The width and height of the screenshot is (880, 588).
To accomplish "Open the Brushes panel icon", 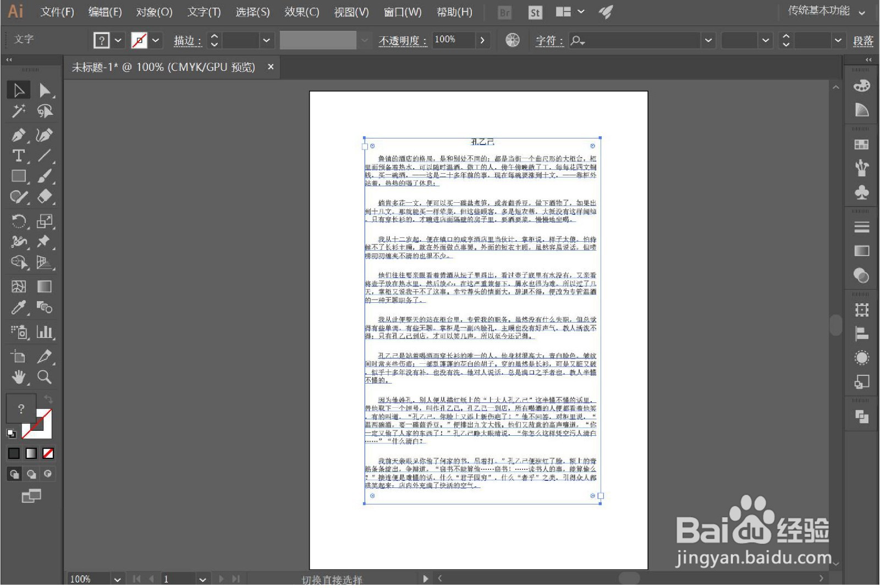I will coord(861,168).
